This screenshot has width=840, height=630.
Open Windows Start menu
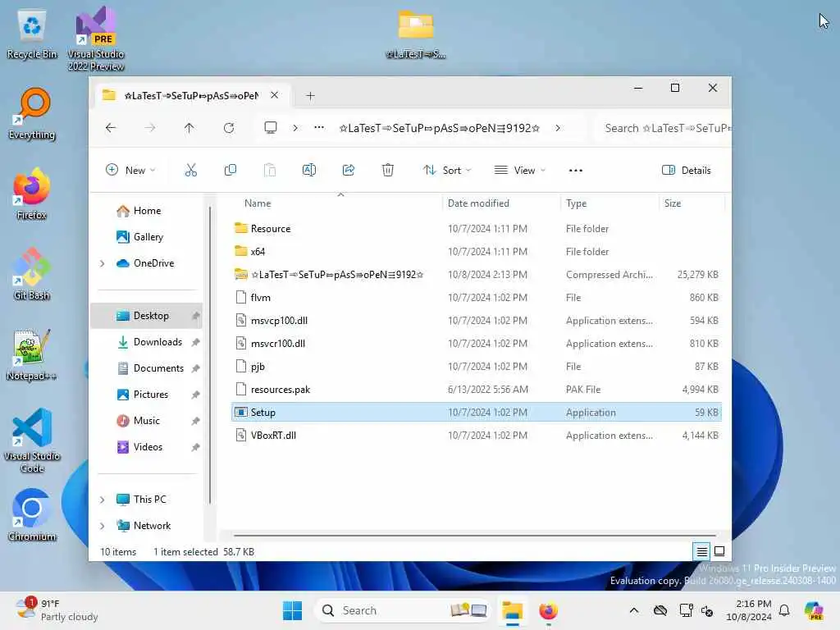pyautogui.click(x=293, y=610)
